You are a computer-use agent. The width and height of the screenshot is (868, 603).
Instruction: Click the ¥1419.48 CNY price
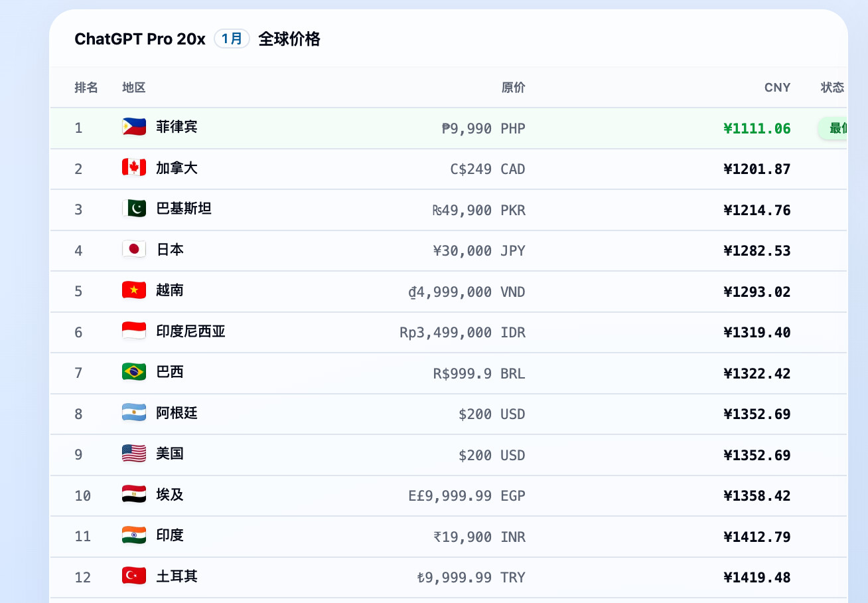757,578
